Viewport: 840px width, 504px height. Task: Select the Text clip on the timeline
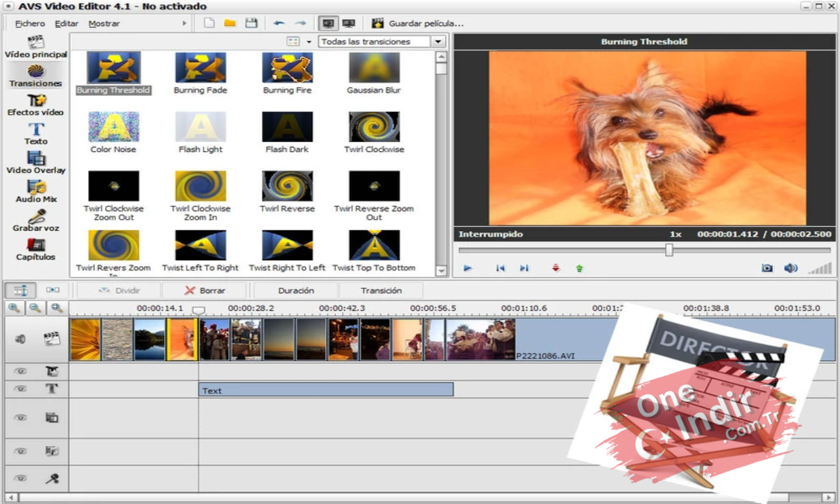[326, 390]
